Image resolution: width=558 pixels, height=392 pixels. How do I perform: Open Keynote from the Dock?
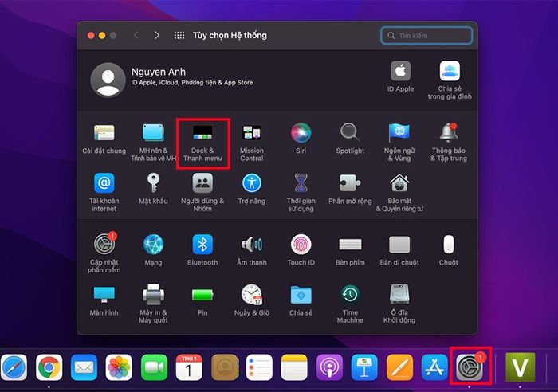(364, 367)
